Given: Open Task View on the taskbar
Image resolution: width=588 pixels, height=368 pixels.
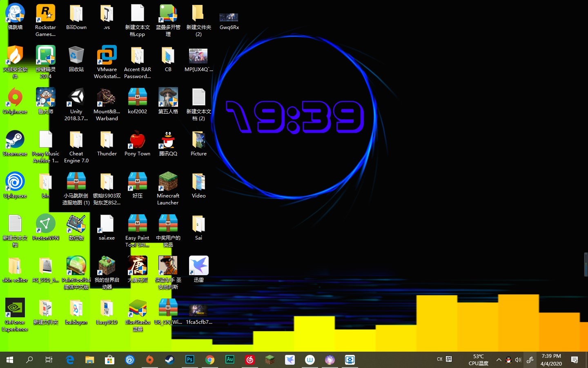Looking at the screenshot, I should coord(49,360).
